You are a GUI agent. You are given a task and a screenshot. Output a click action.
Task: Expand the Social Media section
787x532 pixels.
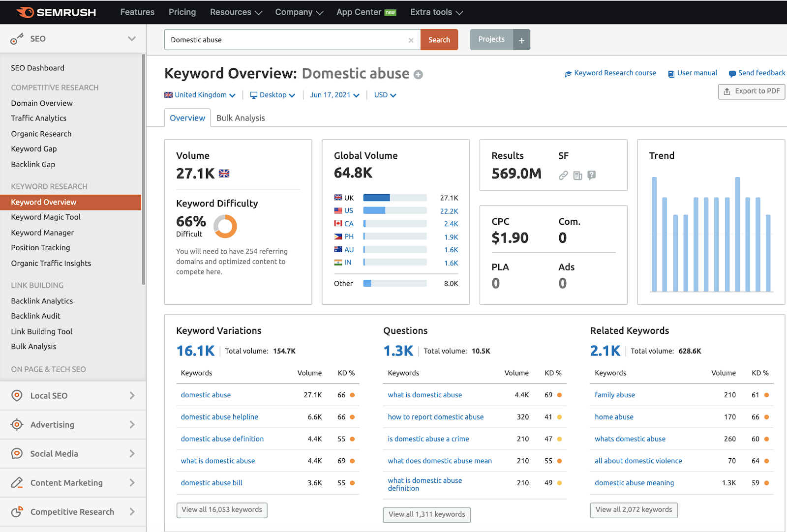tap(132, 454)
